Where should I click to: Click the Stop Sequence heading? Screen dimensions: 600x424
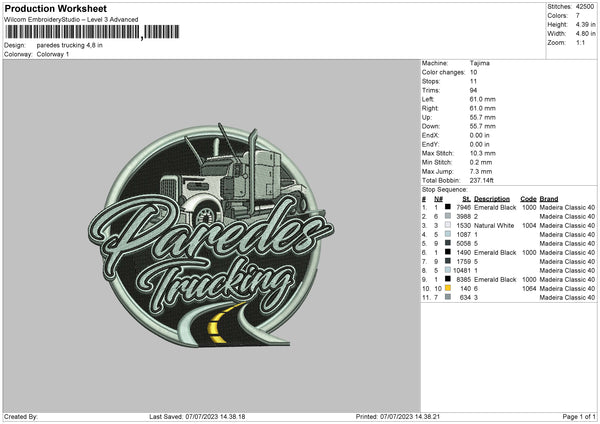445,189
